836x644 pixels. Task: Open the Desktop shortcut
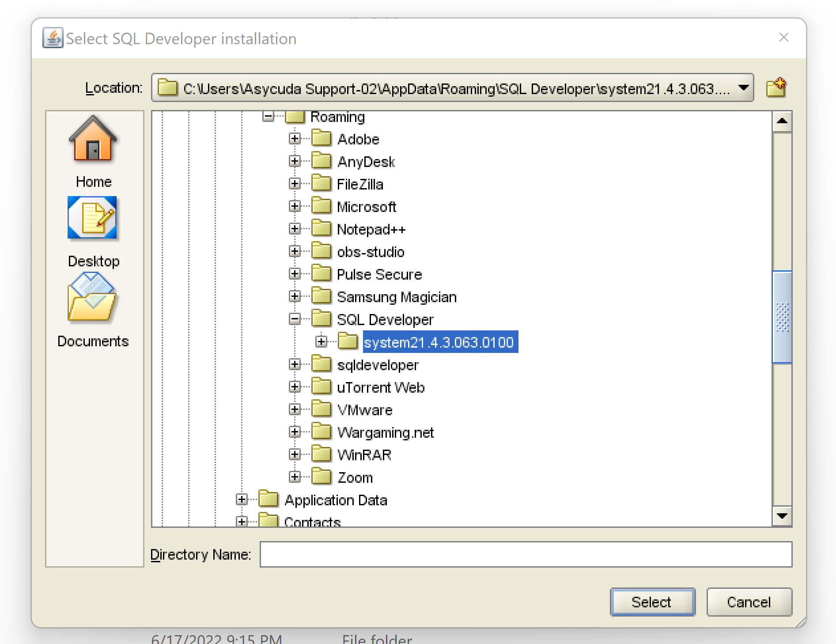tap(93, 232)
